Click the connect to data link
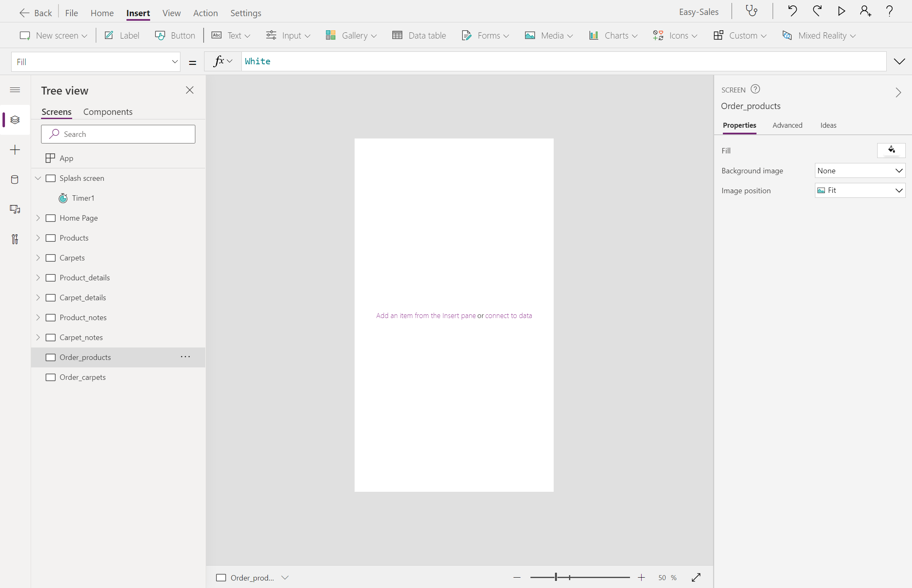 pos(508,316)
